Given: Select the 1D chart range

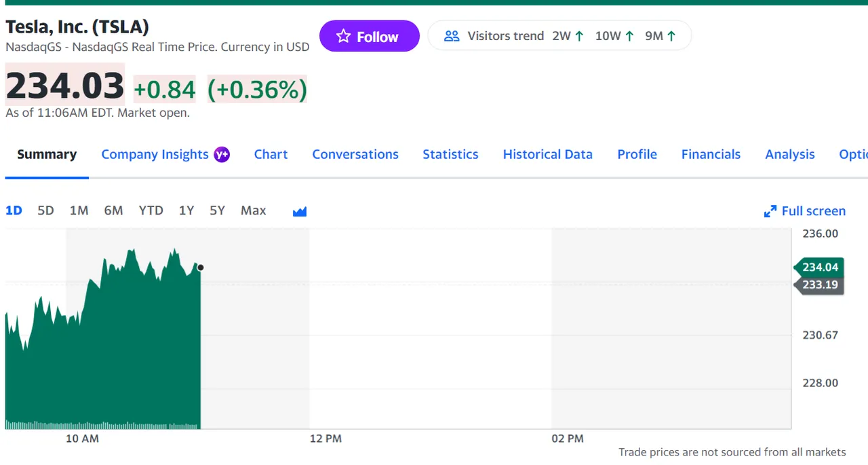Looking at the screenshot, I should [14, 210].
